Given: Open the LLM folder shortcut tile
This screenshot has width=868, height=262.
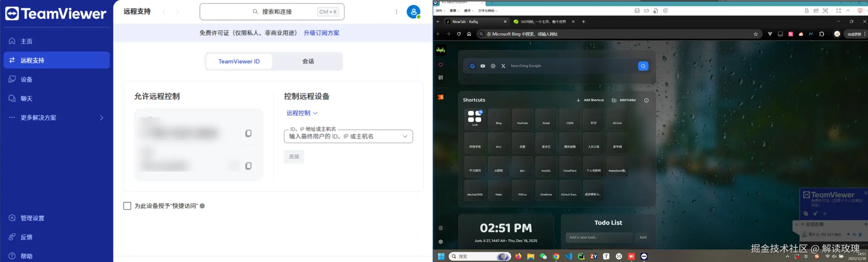Looking at the screenshot, I should (475, 119).
